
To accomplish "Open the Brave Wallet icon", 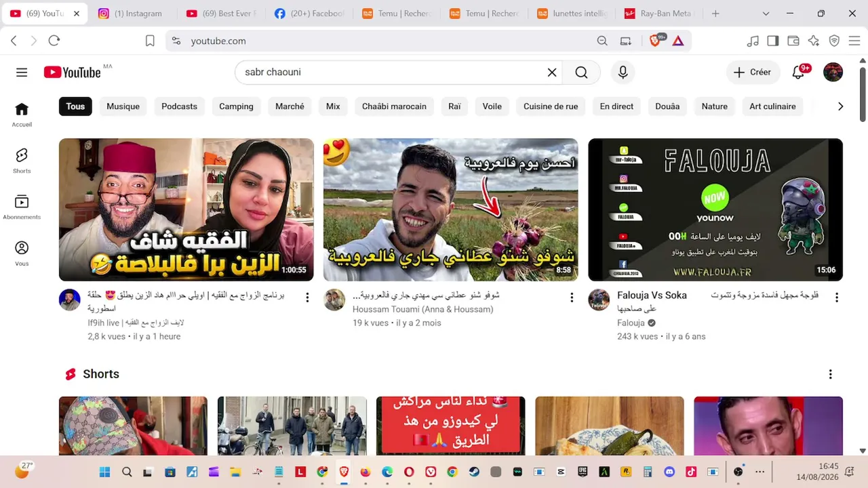I will tap(793, 41).
